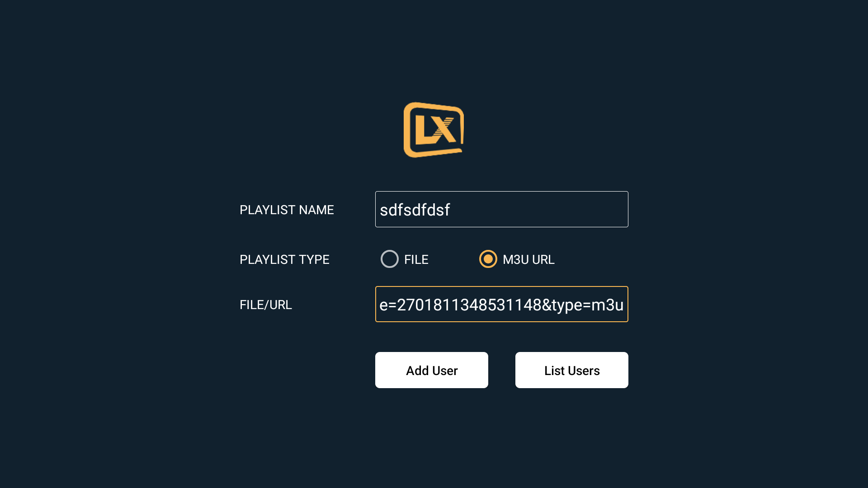Submit the playlist with Add User
868x488 pixels.
[x=432, y=370]
